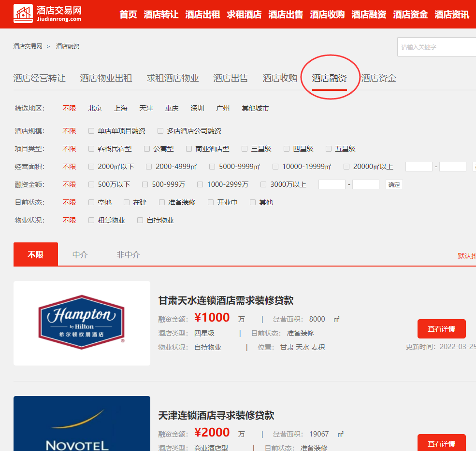The image size is (476, 451).
Task: Click the 酒店交易网 house logo icon
Action: [23, 14]
